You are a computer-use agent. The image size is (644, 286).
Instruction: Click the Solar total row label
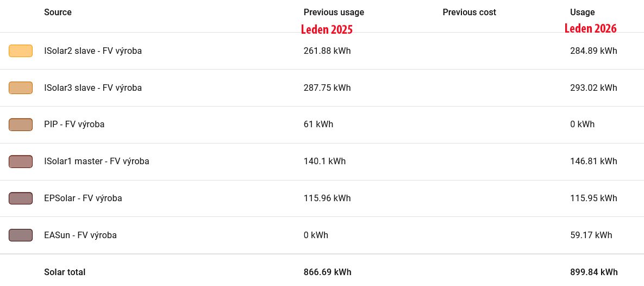pyautogui.click(x=65, y=272)
